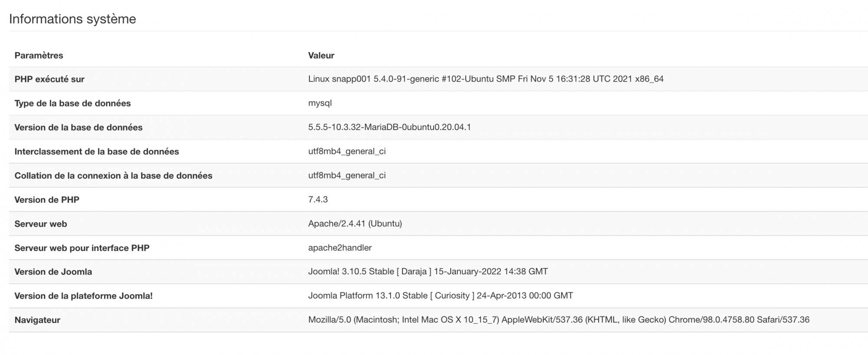Click the Version de PHP label
Screen dimensions: 868x355
[x=47, y=200]
